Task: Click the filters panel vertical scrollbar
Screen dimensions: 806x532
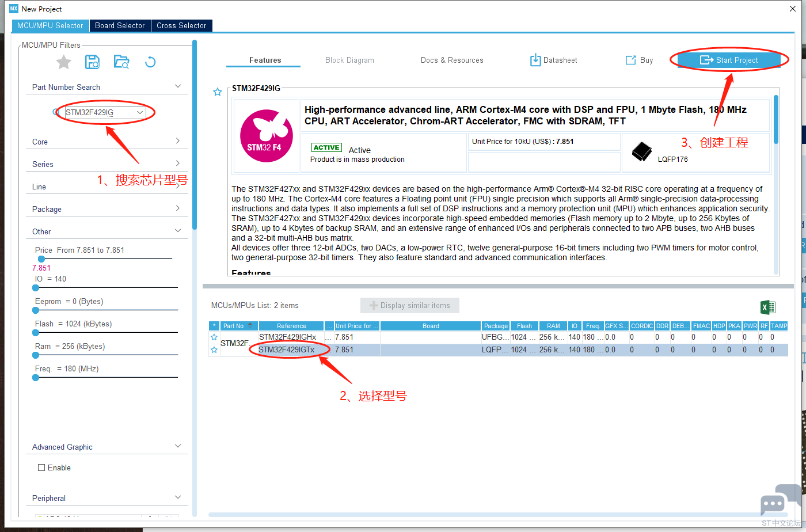Action: point(195,134)
